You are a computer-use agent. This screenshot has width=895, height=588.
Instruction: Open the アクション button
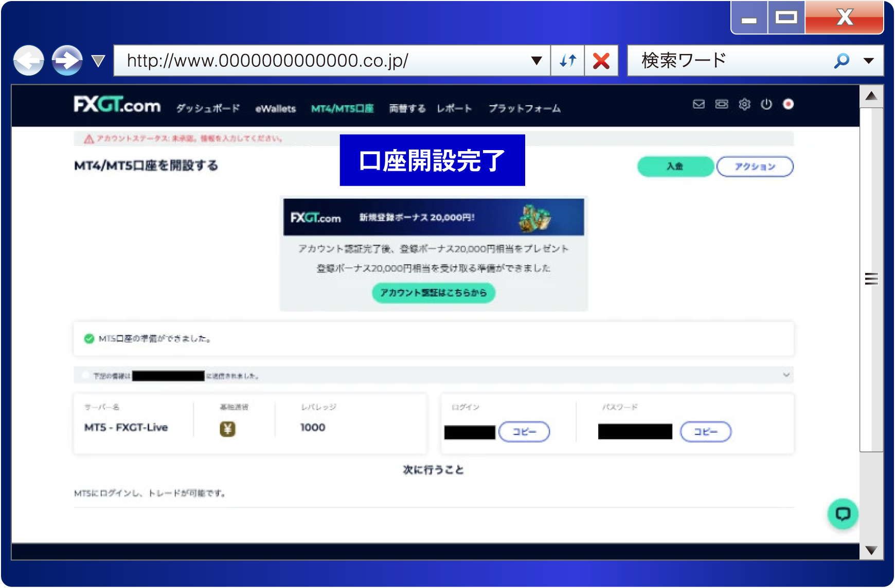point(755,167)
